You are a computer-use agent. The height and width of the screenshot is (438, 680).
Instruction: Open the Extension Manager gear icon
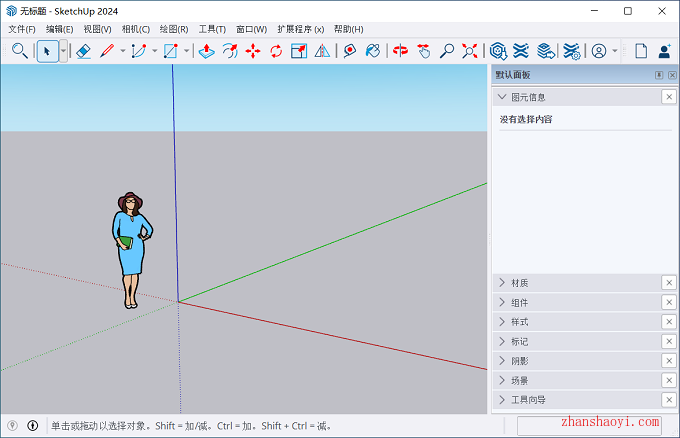click(572, 51)
